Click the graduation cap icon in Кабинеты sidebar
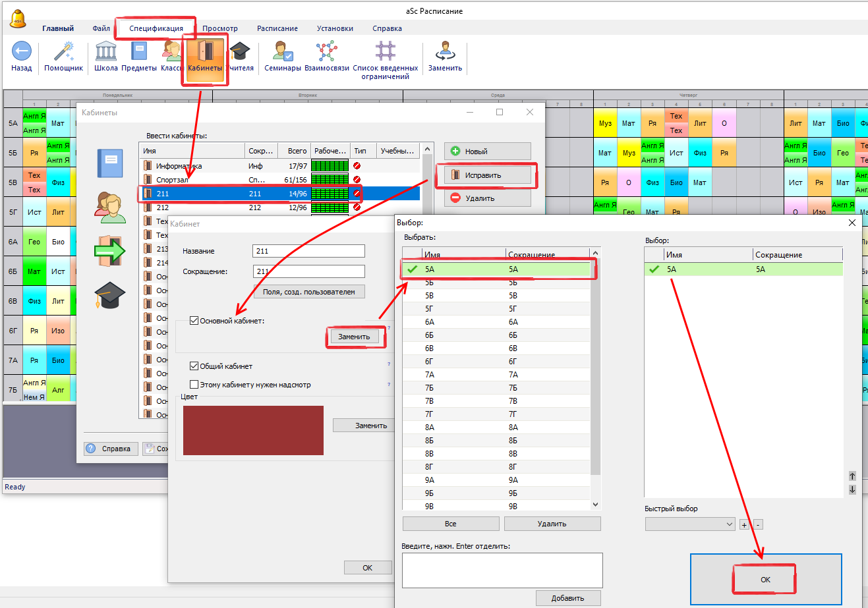Viewport: 868px width, 608px height. [110, 295]
